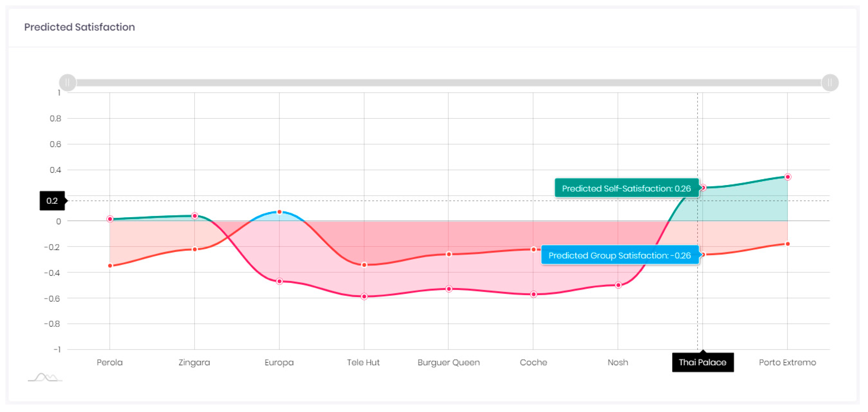This screenshot has width=868, height=412.
Task: Click the Coche orange line data point
Action: (533, 249)
